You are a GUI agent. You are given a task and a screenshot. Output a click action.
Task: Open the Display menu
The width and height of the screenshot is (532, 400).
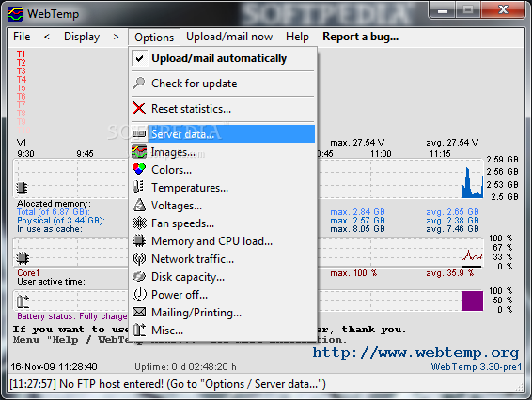click(82, 37)
